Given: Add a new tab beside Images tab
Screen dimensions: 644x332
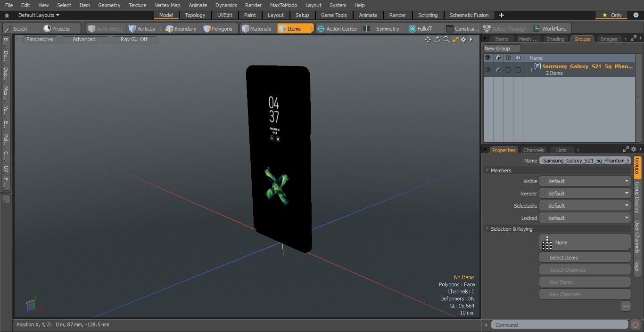Looking at the screenshot, I should tap(626, 39).
